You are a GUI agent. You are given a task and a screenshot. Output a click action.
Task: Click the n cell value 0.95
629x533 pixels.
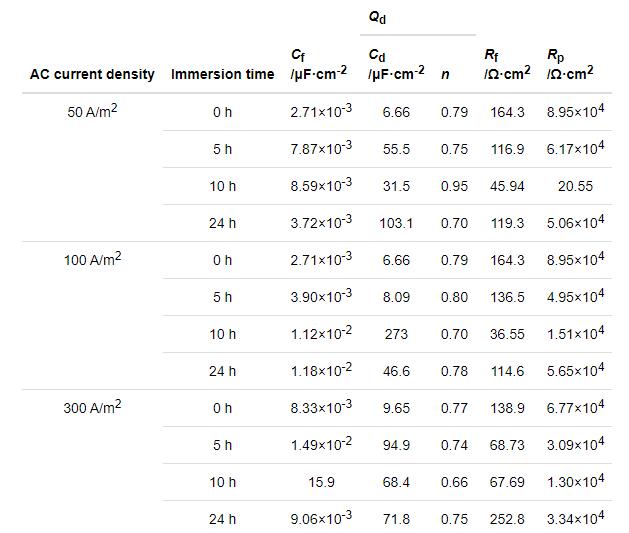pyautogui.click(x=454, y=186)
